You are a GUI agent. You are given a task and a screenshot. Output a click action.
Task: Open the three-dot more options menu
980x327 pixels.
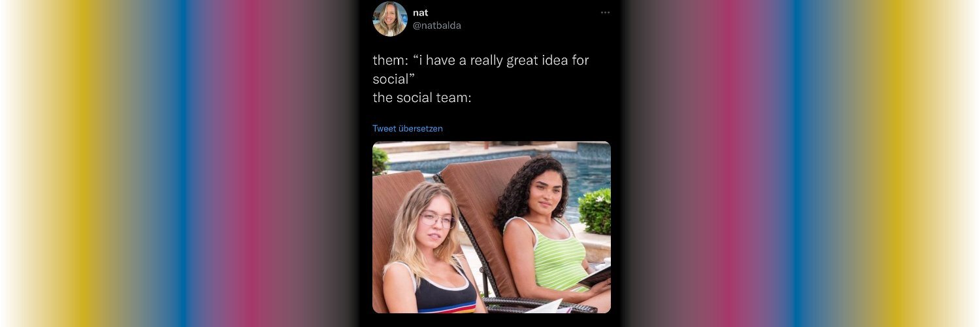pos(606,12)
